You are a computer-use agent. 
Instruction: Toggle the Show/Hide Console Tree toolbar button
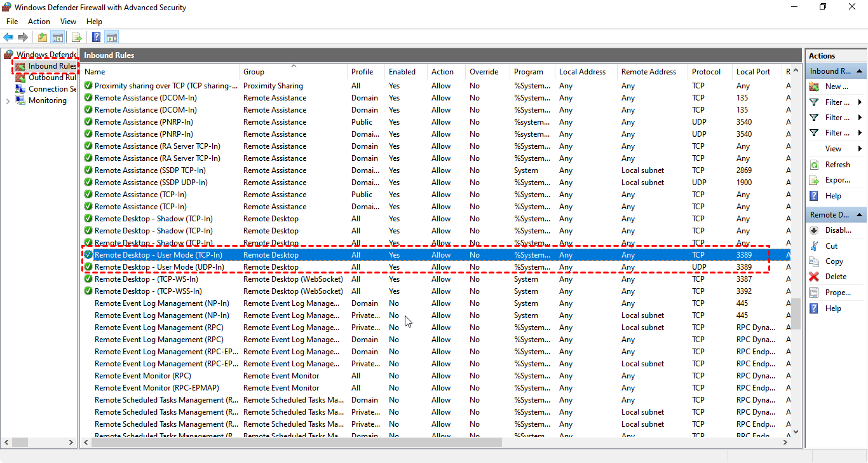point(57,37)
